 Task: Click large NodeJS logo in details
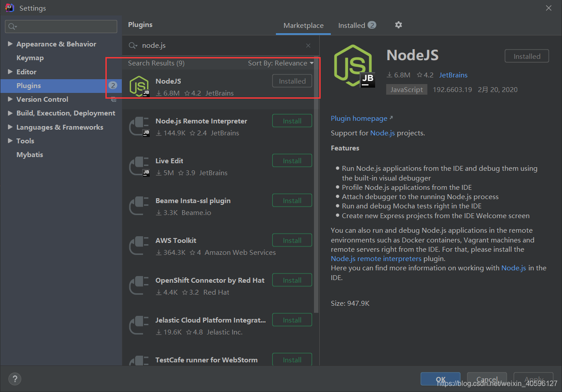tap(354, 66)
